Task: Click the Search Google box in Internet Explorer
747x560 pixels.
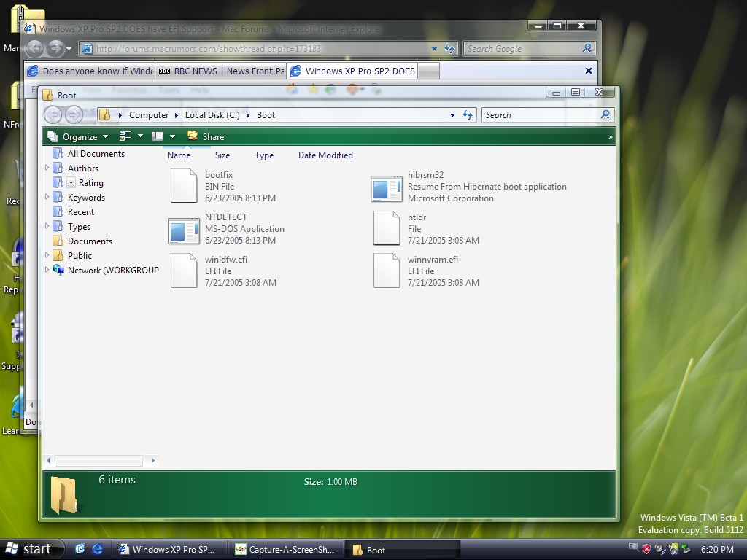Action: coord(522,49)
